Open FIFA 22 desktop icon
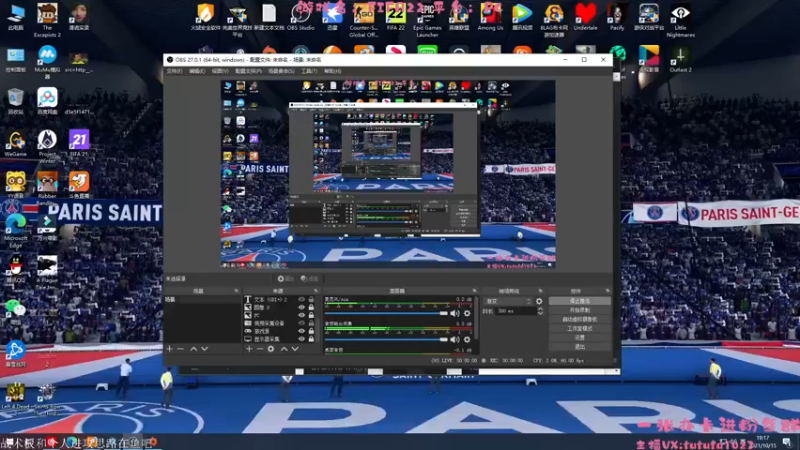Screen dimensions: 800x450 click(x=396, y=16)
